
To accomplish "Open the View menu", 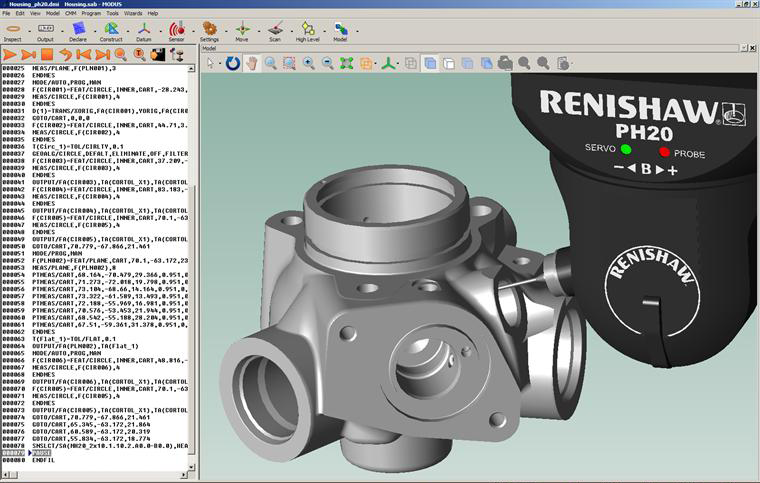I will tap(35, 14).
